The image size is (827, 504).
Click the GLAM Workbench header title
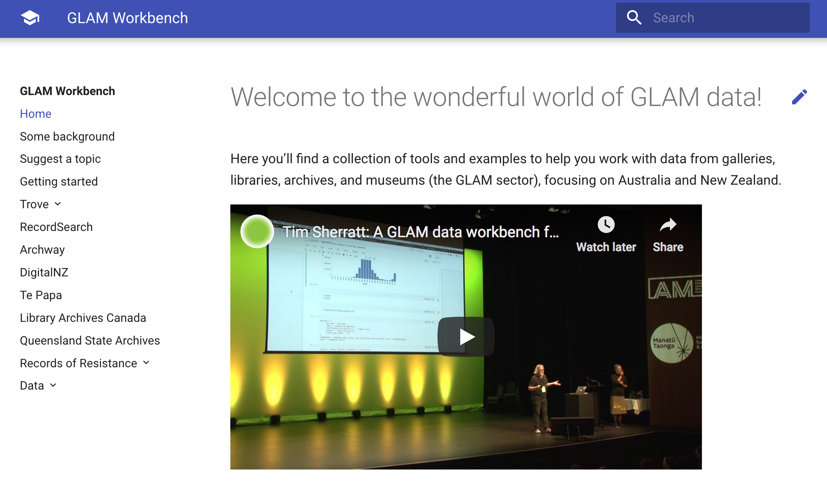coord(127,18)
